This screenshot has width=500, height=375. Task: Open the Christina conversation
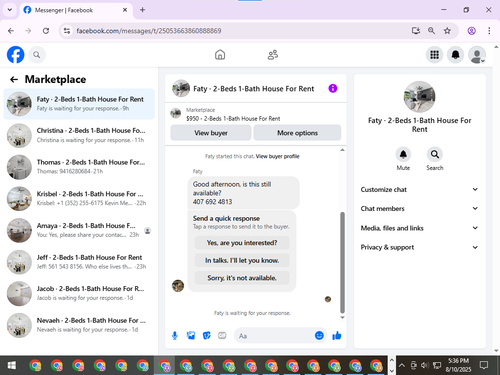(79, 135)
